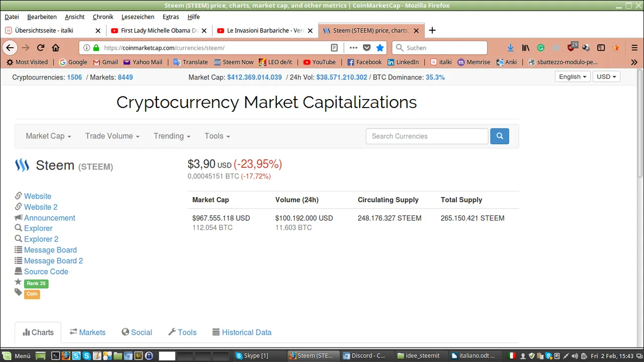Select the Charts tab
644x362 pixels.
tap(38, 332)
